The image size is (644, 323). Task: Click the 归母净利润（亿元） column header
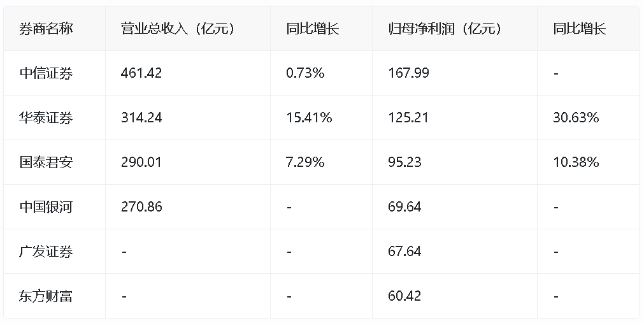point(445,29)
